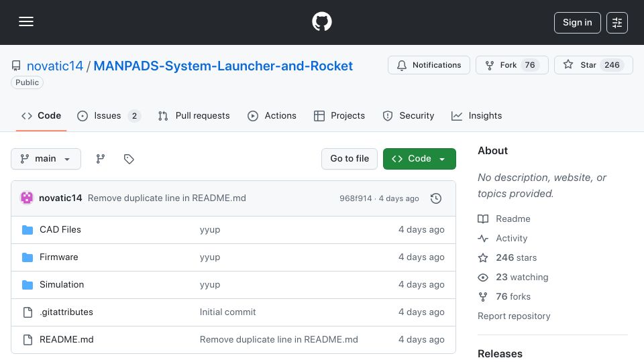The width and height of the screenshot is (644, 362).
Task: Open the Simulation folder
Action: pyautogui.click(x=62, y=284)
